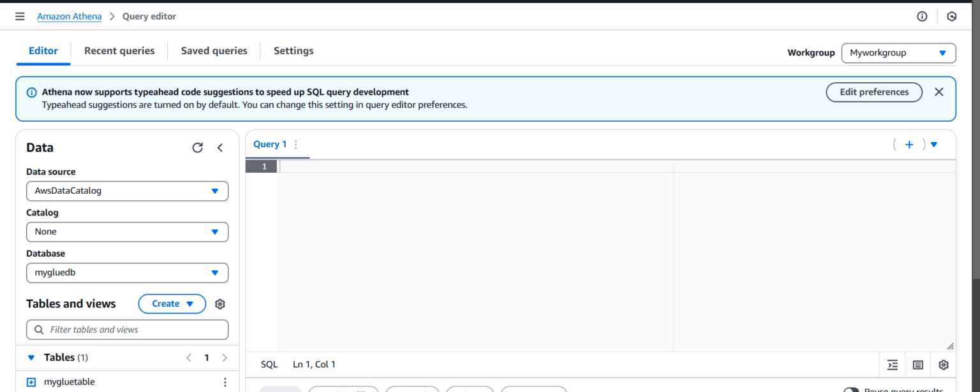Click the filter tables and views field
Screen dimensions: 980x392
(x=127, y=330)
